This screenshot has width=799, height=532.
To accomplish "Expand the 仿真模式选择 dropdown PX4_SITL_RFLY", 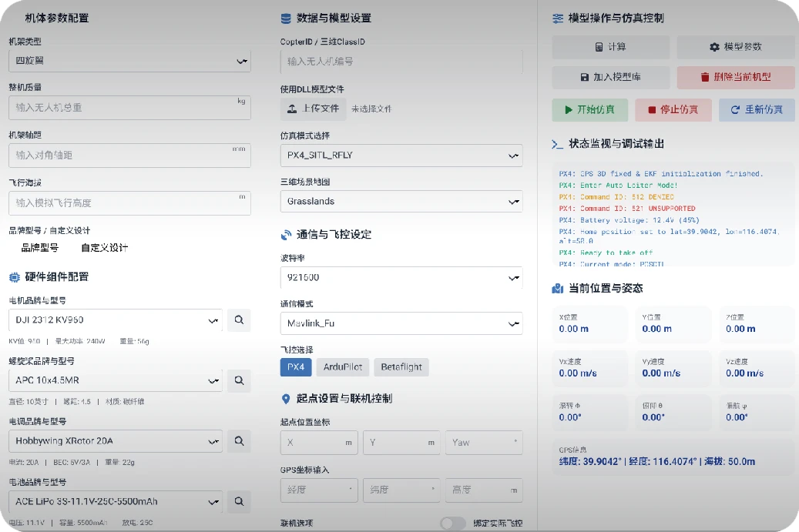I will point(401,156).
